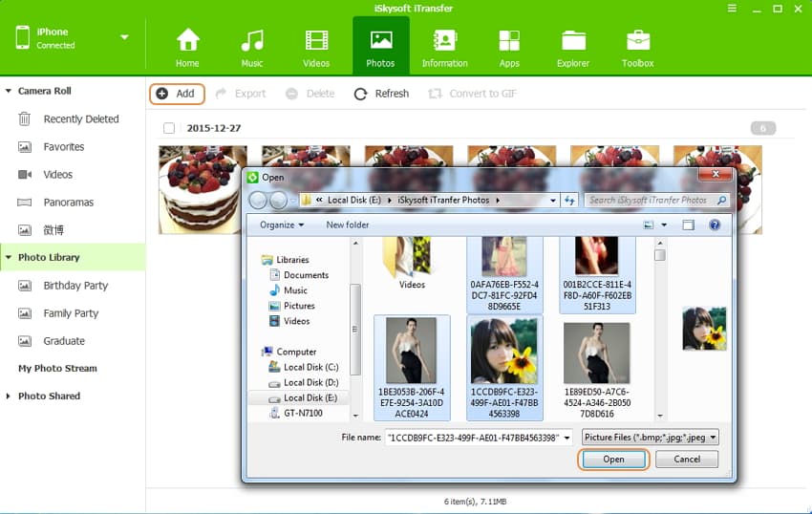The height and width of the screenshot is (514, 812).
Task: Click the Recently Deleted trash icon
Action: [x=24, y=119]
